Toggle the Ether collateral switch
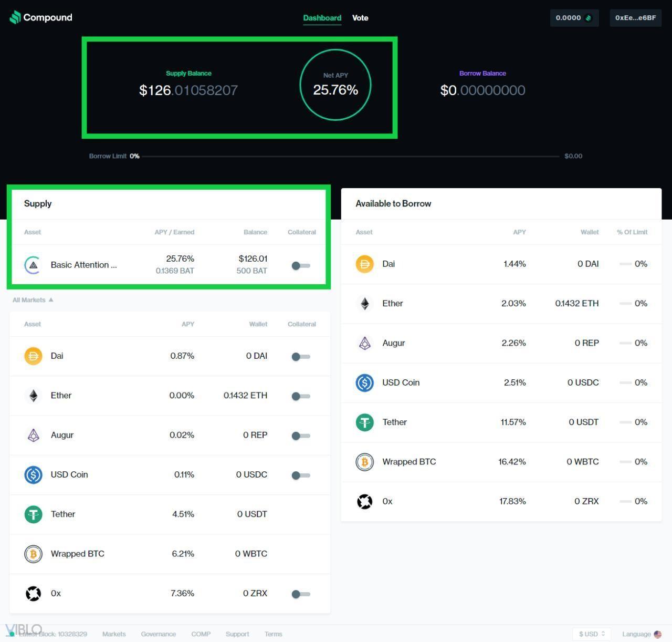This screenshot has width=672, height=642. point(301,396)
